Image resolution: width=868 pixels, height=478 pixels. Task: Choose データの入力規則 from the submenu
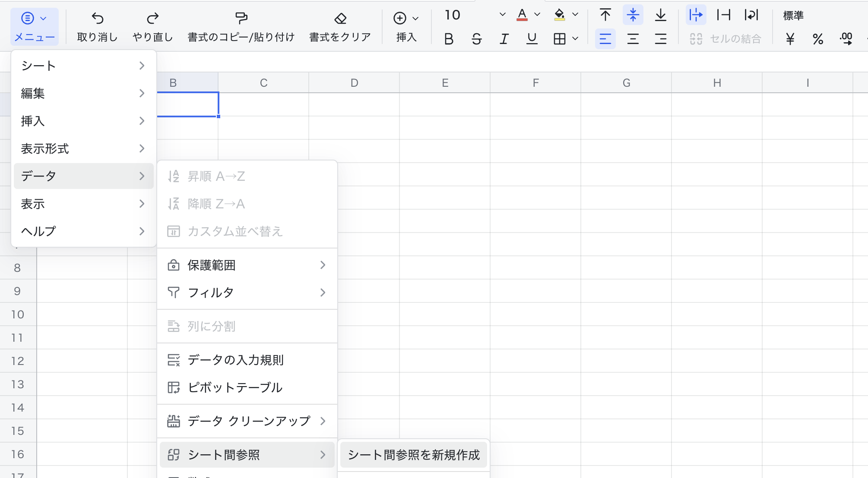235,360
